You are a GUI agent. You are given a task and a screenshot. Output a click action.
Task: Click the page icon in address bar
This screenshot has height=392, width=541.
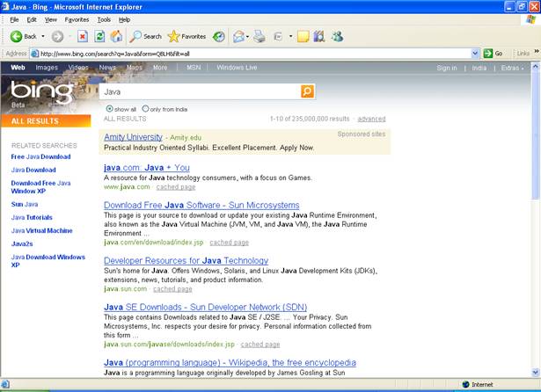click(34, 54)
